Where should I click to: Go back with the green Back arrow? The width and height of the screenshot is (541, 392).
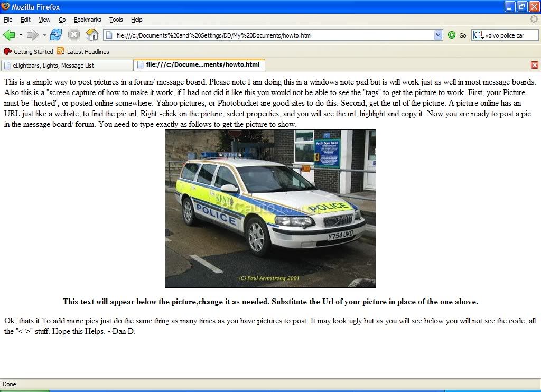coord(9,35)
